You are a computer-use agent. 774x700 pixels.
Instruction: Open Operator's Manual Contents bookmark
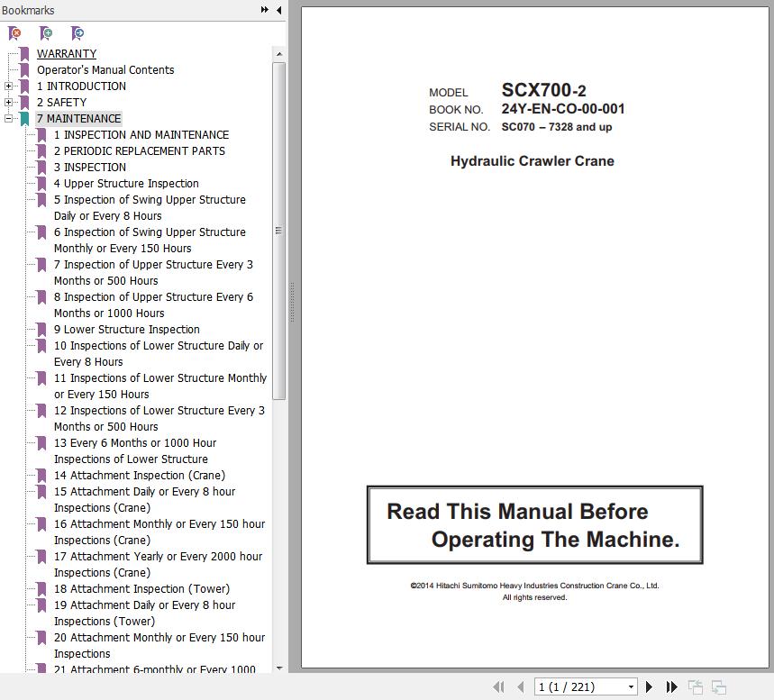(105, 70)
